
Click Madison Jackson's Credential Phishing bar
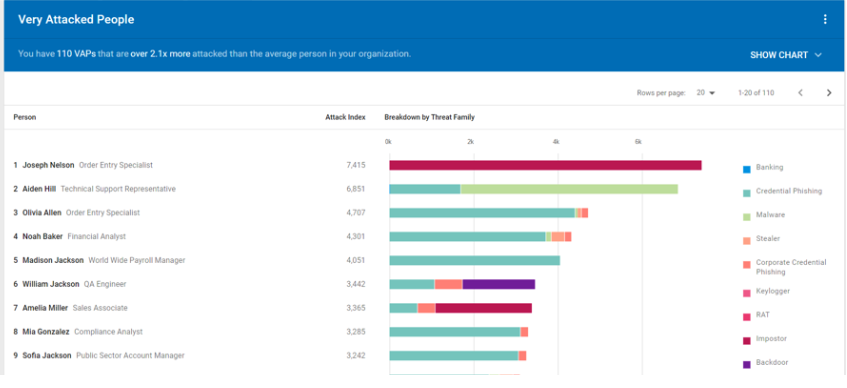475,260
